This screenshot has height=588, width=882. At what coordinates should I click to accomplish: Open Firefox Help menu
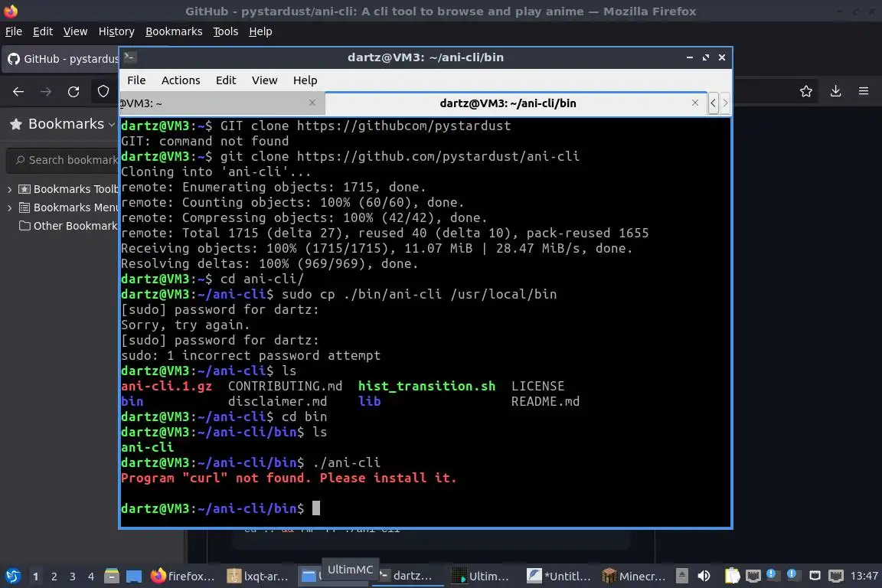[260, 31]
